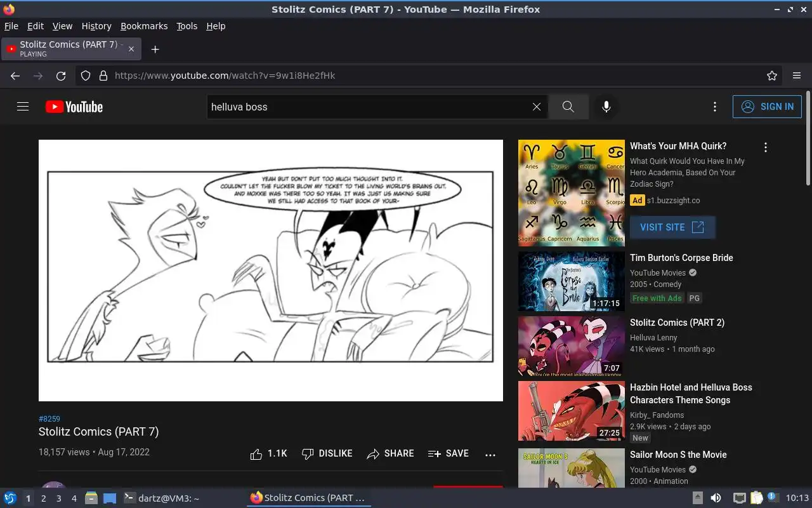
Task: Open the Bookmarks menu
Action: coord(144,26)
